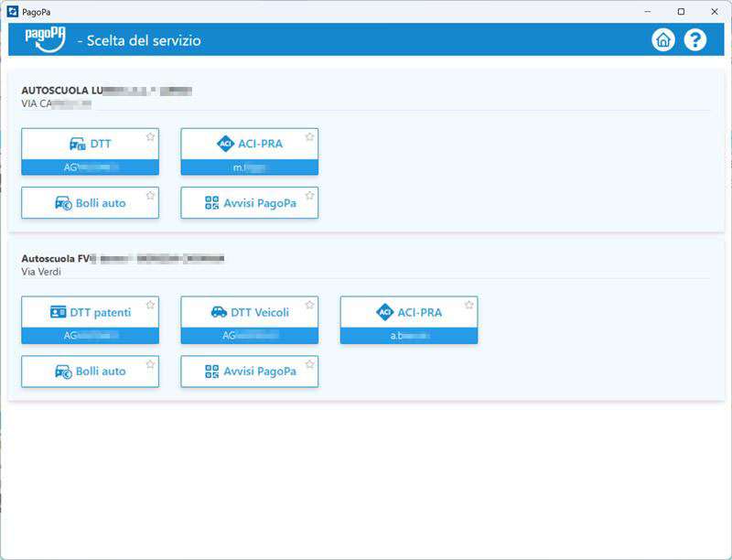Open DTT service for first Autoscuola
The height and width of the screenshot is (560, 732).
(90, 145)
